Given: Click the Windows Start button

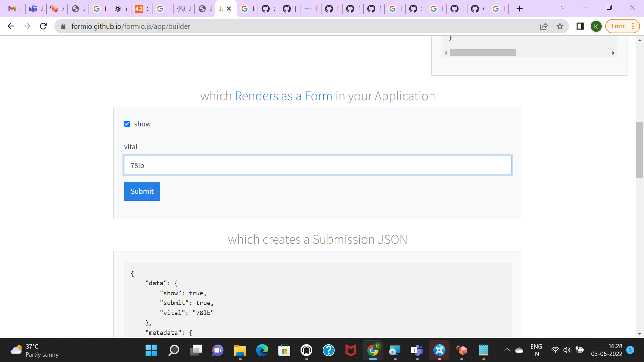Looking at the screenshot, I should click(151, 351).
